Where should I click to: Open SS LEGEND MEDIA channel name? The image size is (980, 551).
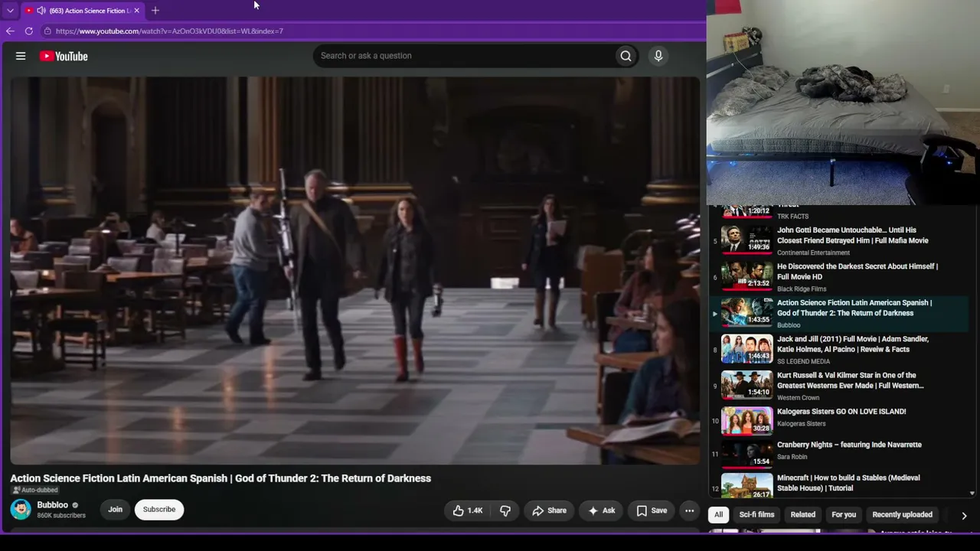803,361
